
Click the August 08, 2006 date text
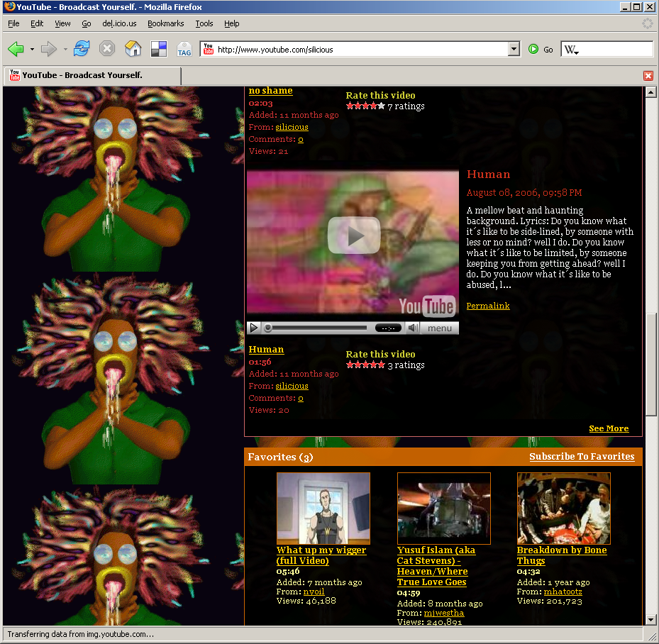[x=524, y=193]
